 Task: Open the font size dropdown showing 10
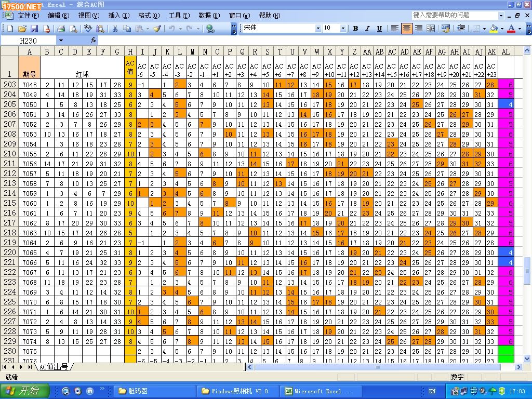[x=343, y=28]
